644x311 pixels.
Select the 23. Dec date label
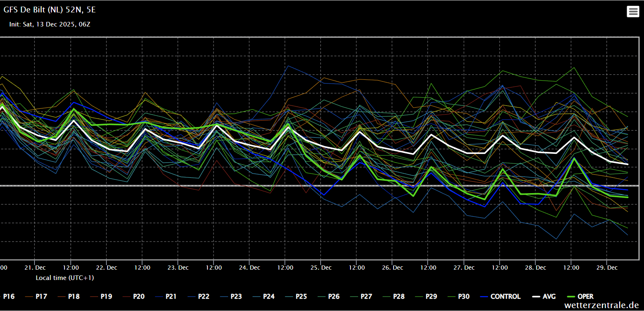[178, 268]
